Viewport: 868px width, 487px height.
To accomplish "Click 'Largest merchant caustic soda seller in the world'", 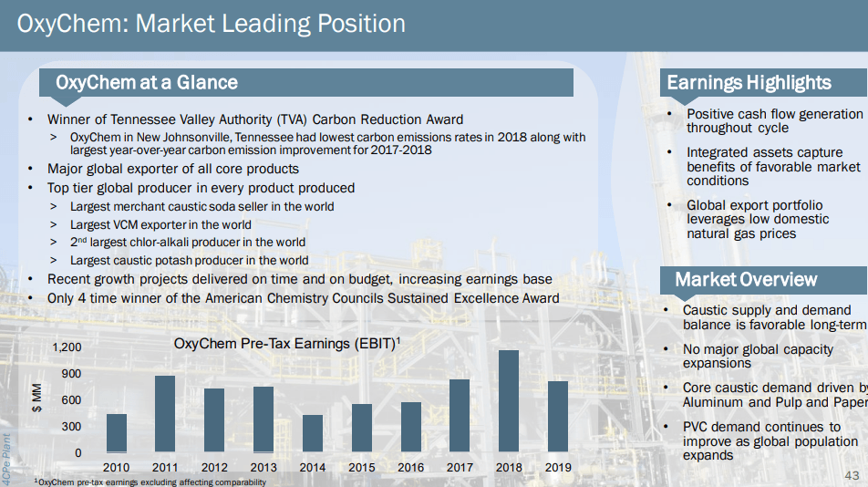I will (x=202, y=206).
